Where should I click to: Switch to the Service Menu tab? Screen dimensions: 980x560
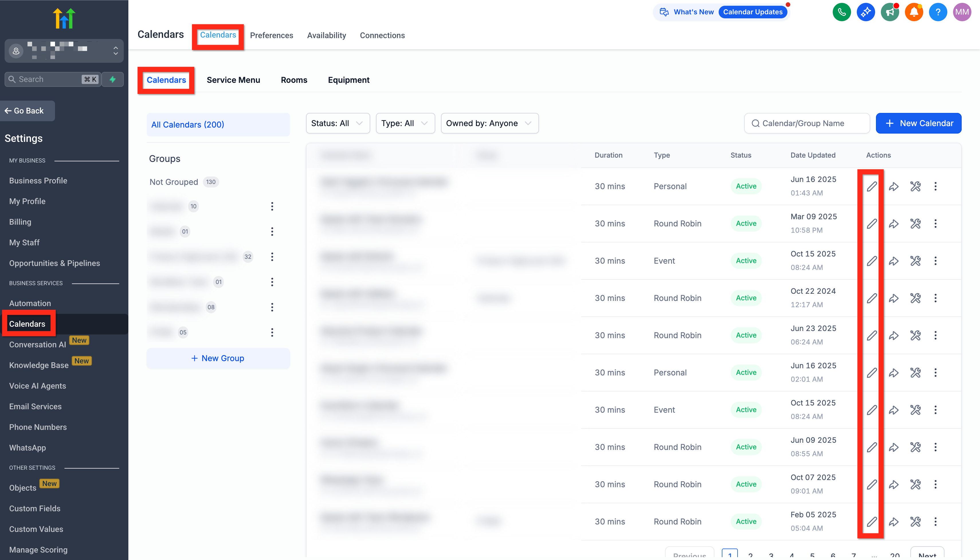coord(233,80)
